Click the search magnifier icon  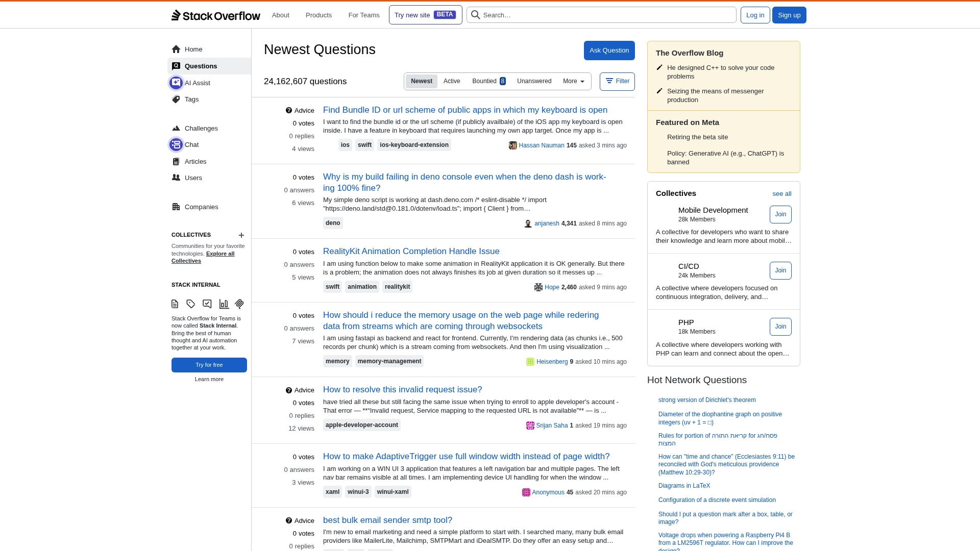[475, 15]
